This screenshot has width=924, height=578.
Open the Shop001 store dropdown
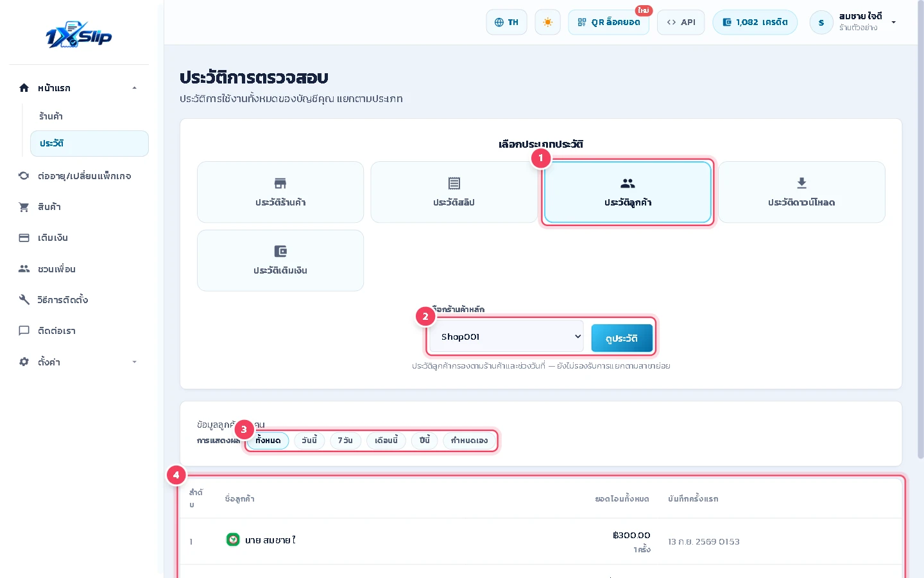coord(506,337)
